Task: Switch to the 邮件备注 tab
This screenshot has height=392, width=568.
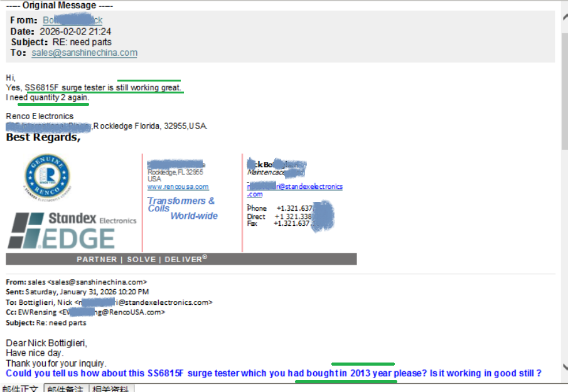Action: pyautogui.click(x=66, y=389)
